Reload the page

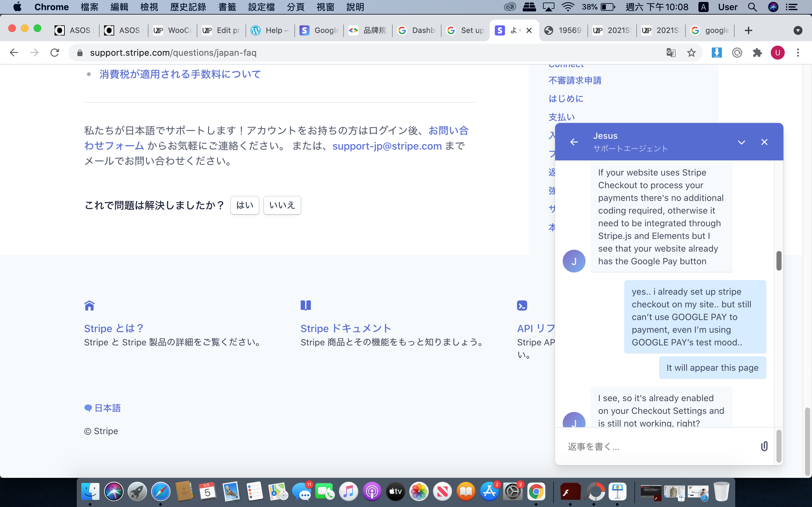[55, 53]
